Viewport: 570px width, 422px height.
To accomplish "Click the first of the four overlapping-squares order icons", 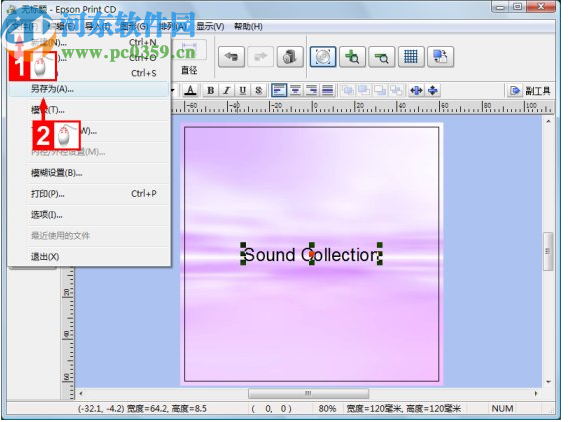I will click(348, 90).
